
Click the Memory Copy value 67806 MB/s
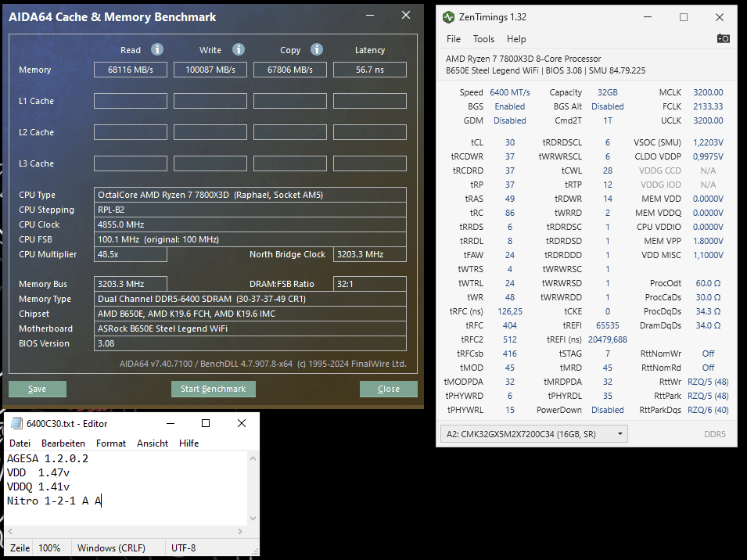pyautogui.click(x=290, y=70)
